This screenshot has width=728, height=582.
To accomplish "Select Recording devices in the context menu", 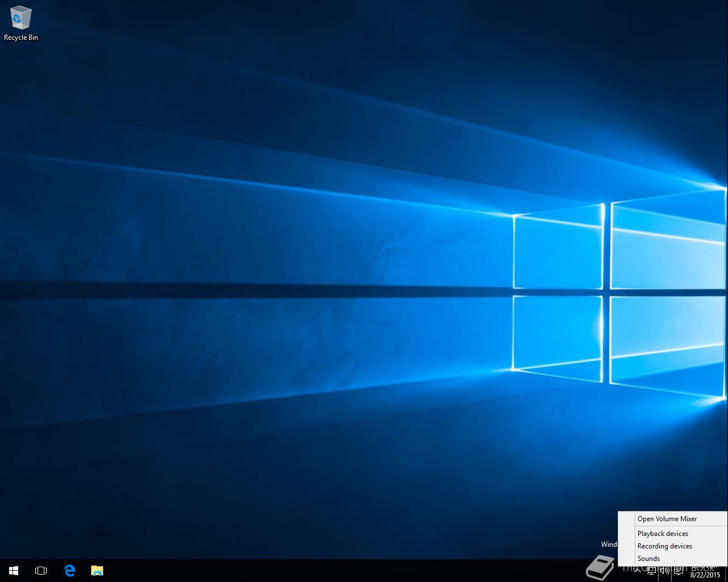I will pyautogui.click(x=672, y=546).
